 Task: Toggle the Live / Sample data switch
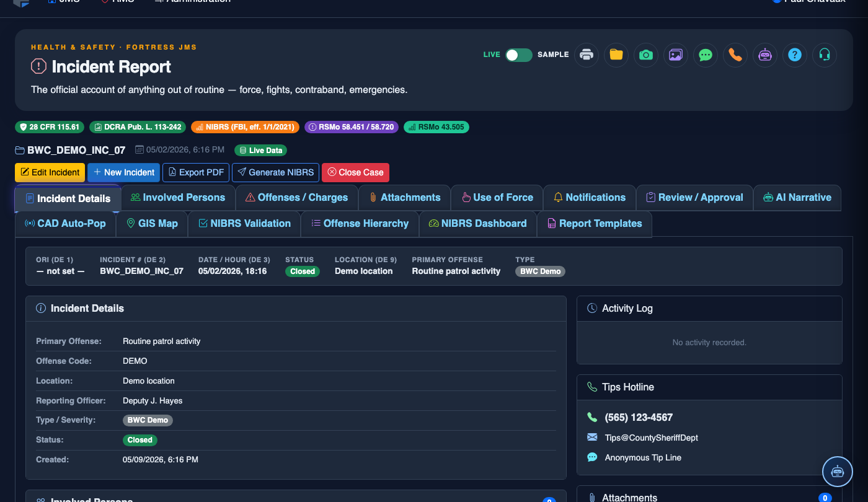[519, 55]
